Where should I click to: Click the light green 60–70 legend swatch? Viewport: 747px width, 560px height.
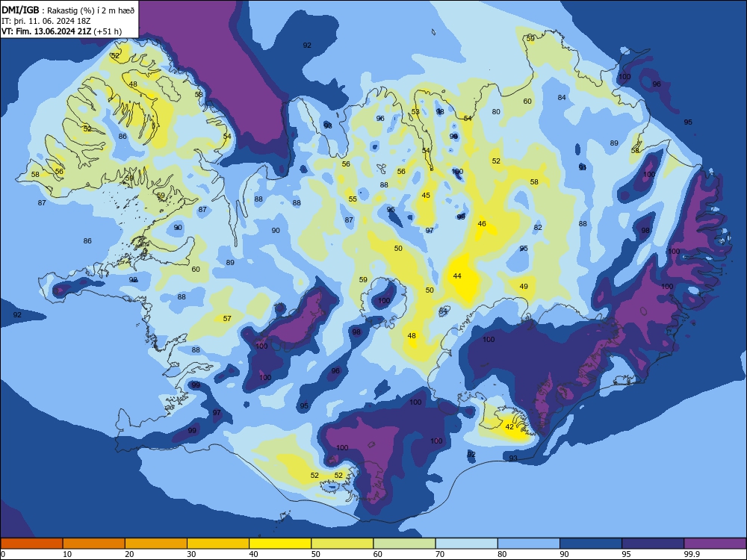(404, 544)
